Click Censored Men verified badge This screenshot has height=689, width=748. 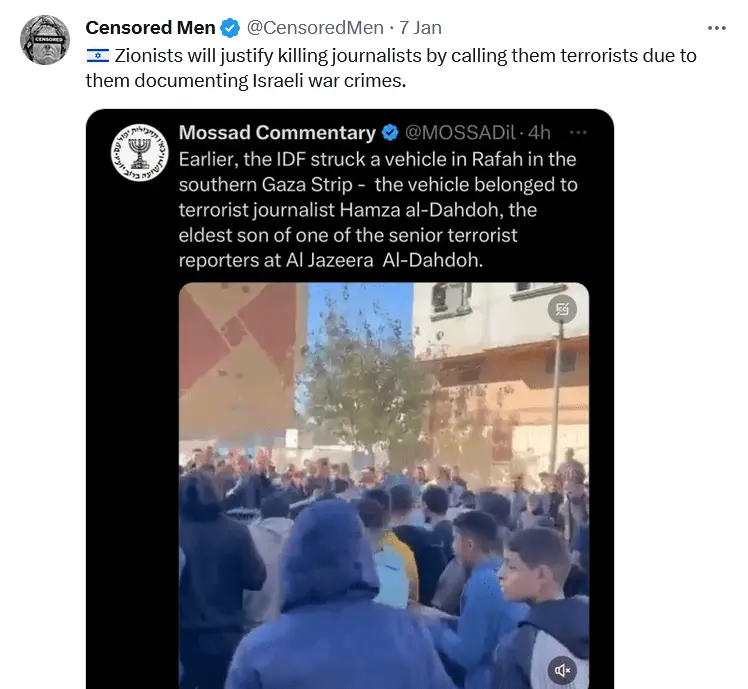230,28
